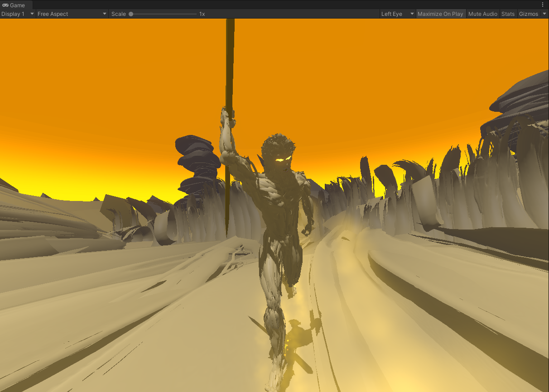
Task: Toggle Mute Audio
Action: 482,14
